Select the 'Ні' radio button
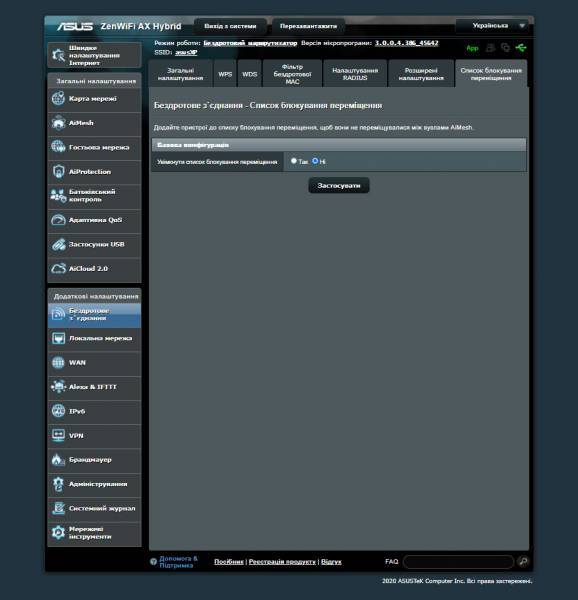Image resolution: width=578 pixels, height=600 pixels. 315,161
